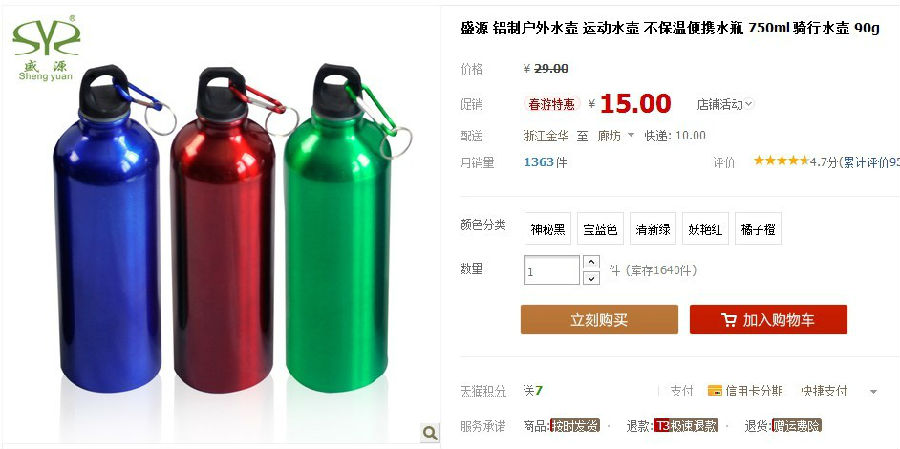Image resolution: width=900 pixels, height=449 pixels.
Task: Select the 宝蓝色 color option
Action: [x=600, y=229]
